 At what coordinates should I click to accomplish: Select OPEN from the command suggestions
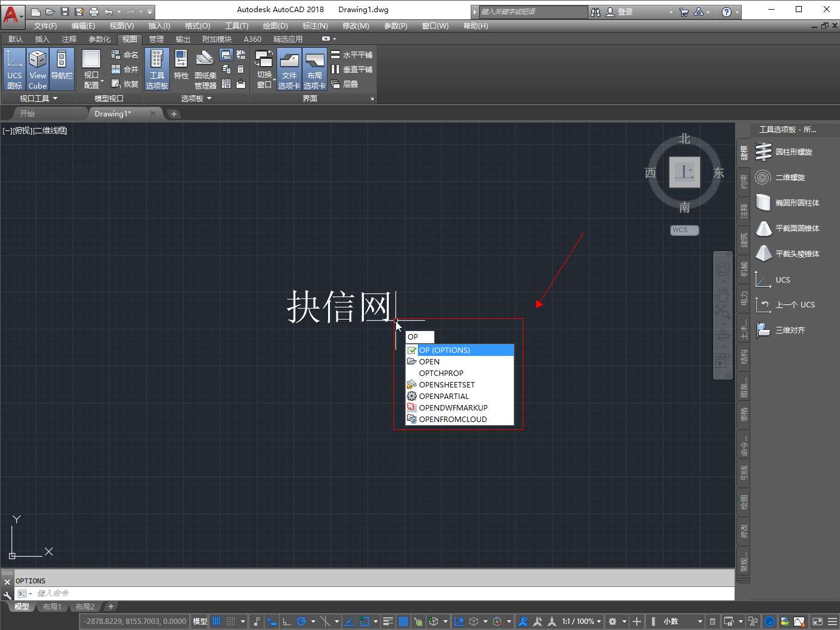[x=429, y=362]
